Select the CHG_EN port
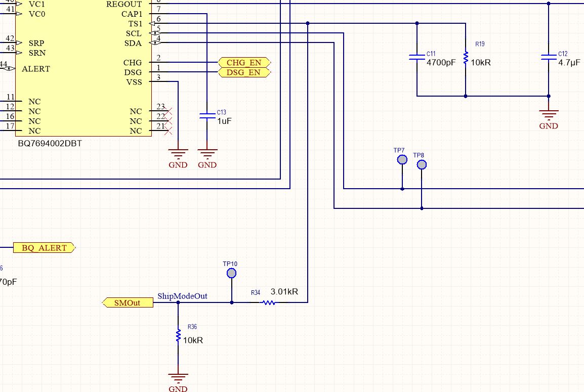The height and width of the screenshot is (392, 584). click(x=244, y=63)
